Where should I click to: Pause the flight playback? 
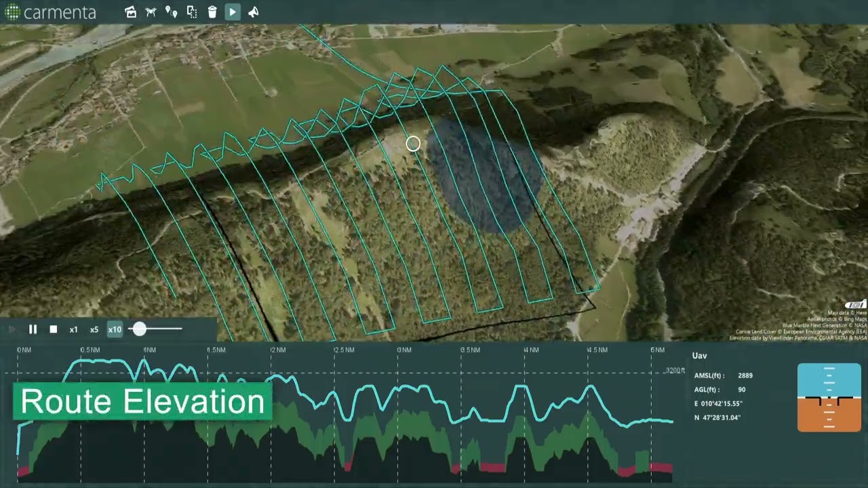(x=33, y=329)
